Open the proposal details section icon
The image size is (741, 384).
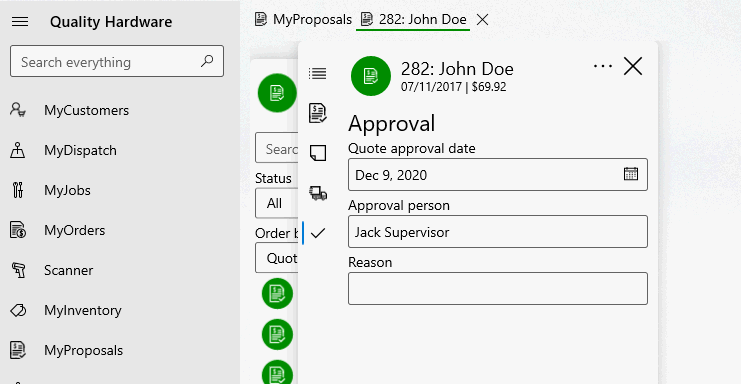[x=318, y=113]
